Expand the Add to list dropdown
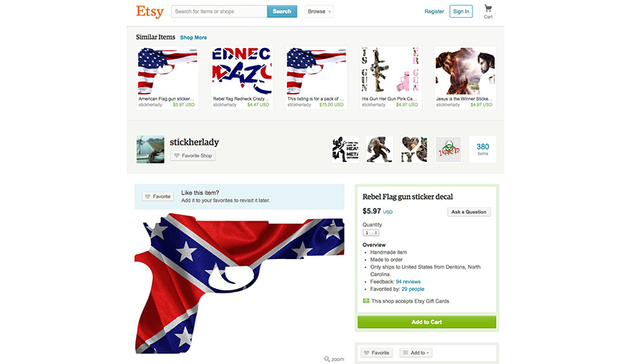The height and width of the screenshot is (364, 631). tap(415, 353)
